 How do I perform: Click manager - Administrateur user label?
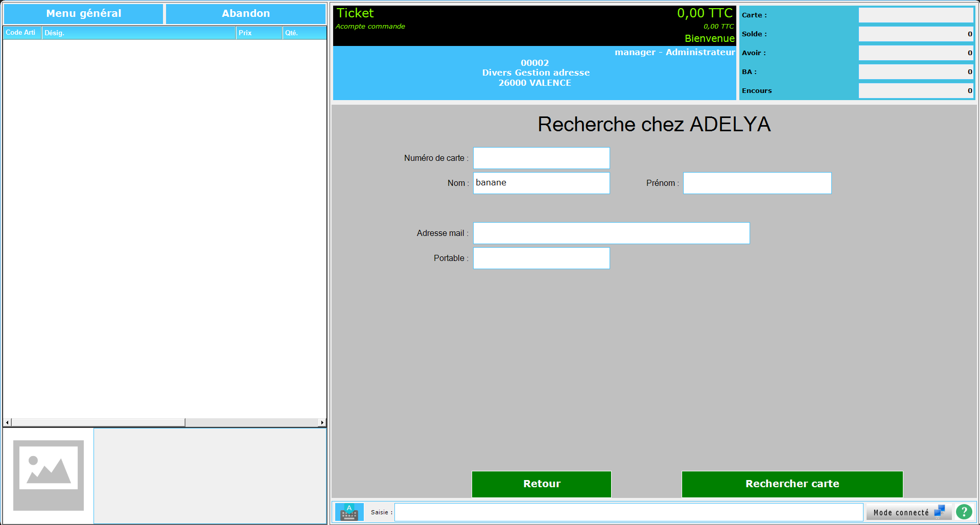pos(675,52)
